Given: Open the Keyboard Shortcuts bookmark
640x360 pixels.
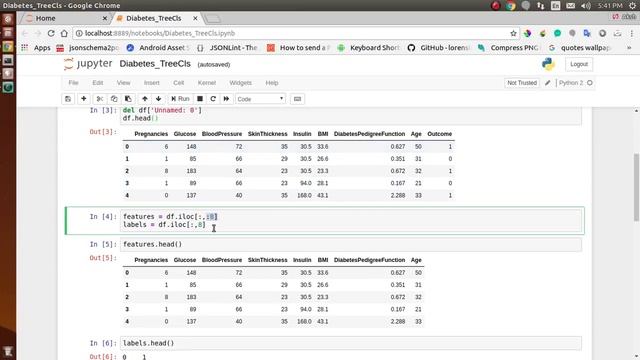Looking at the screenshot, I should tap(369, 48).
